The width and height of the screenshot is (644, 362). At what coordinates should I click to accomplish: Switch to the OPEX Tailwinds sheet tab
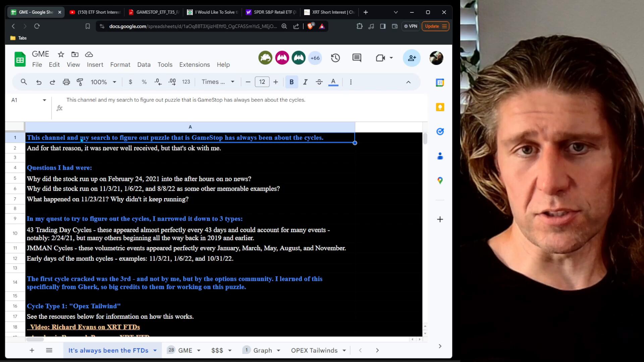click(314, 350)
